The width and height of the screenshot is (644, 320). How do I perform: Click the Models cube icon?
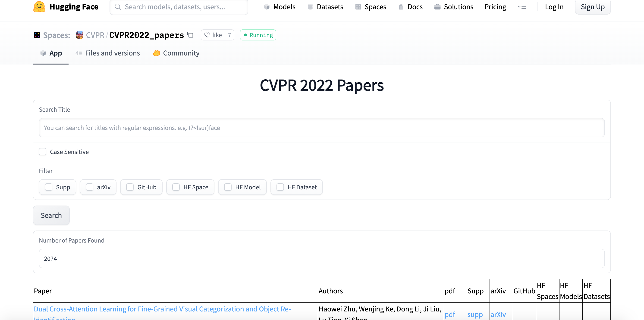point(267,7)
